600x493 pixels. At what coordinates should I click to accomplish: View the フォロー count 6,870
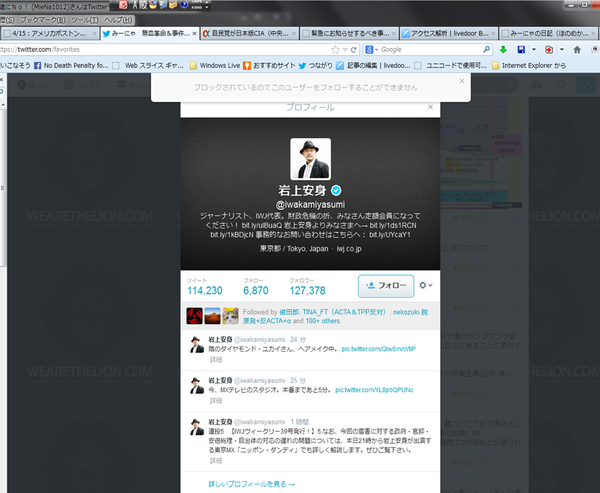pos(256,287)
